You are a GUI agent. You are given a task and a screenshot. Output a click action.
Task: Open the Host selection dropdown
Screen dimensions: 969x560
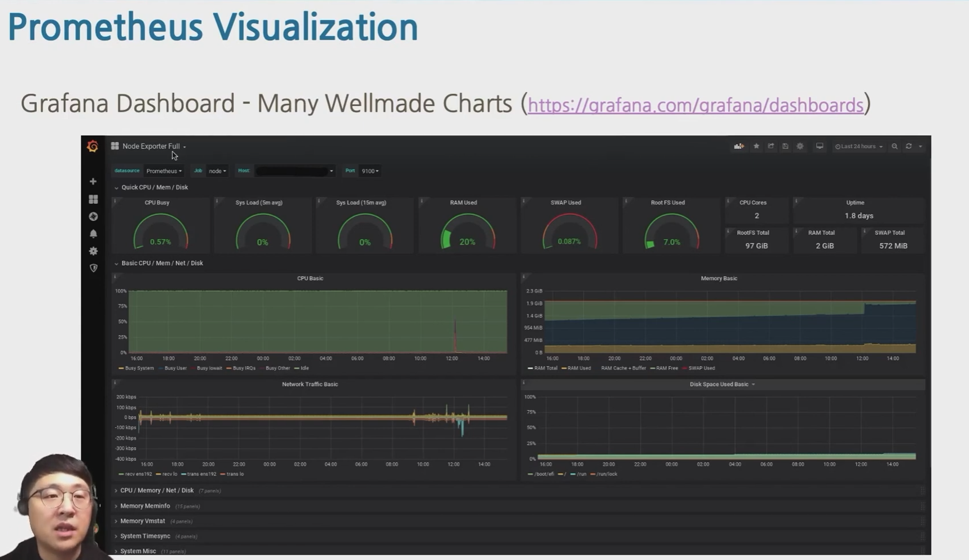tap(294, 171)
